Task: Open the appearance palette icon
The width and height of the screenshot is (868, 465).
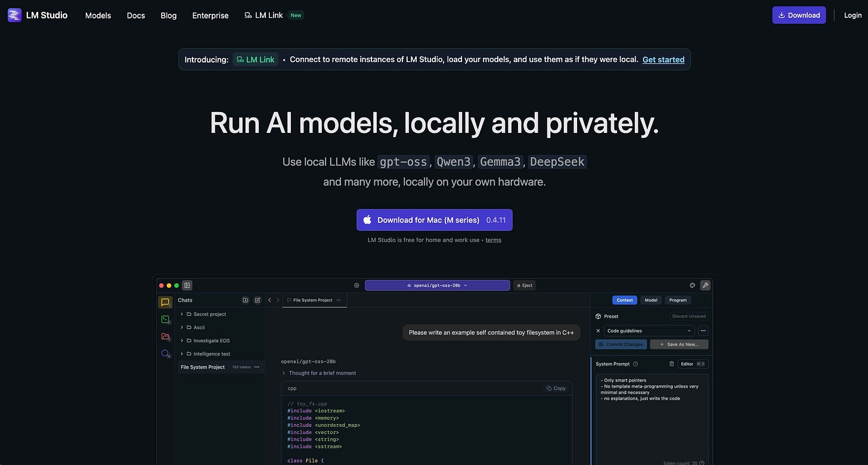Action: tap(692, 286)
